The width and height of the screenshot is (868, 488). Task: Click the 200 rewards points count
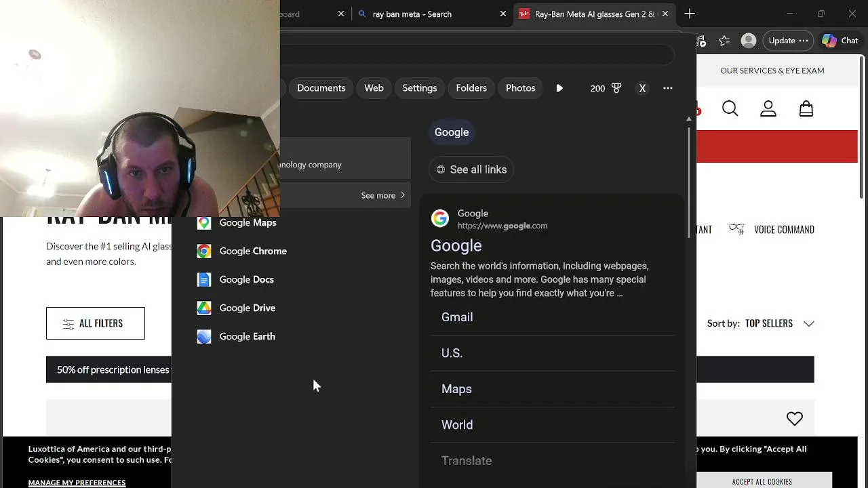coord(597,88)
